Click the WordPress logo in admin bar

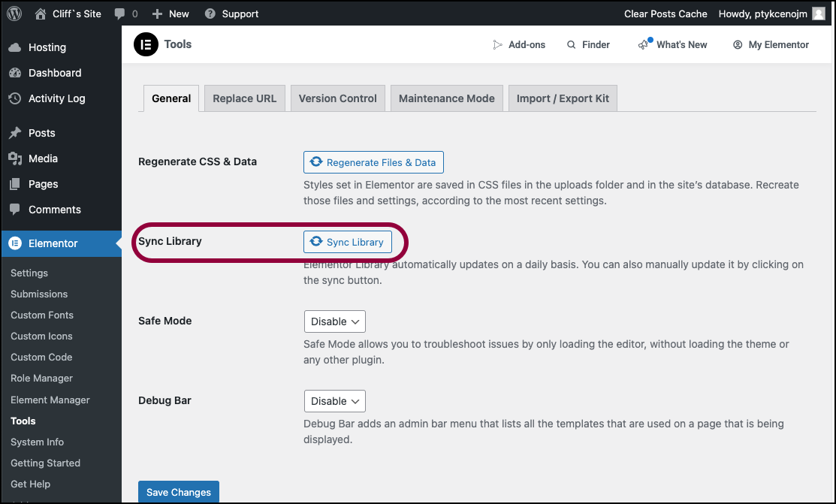point(14,14)
